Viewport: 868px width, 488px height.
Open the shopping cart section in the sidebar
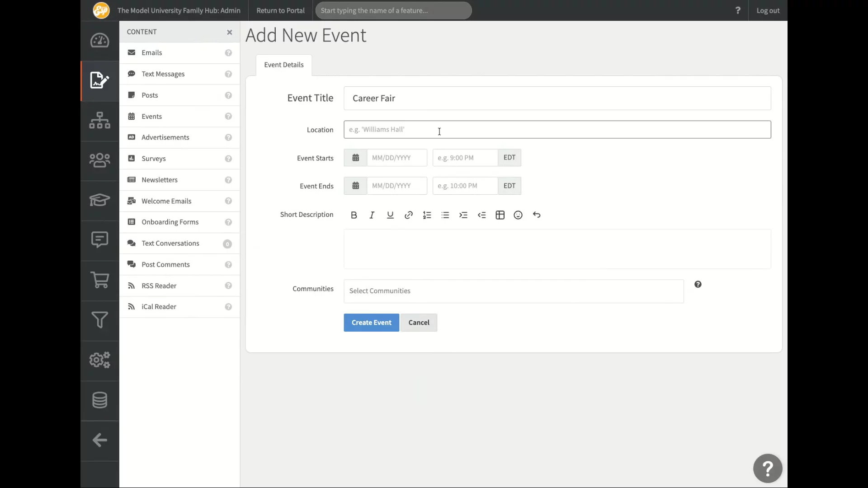click(99, 280)
